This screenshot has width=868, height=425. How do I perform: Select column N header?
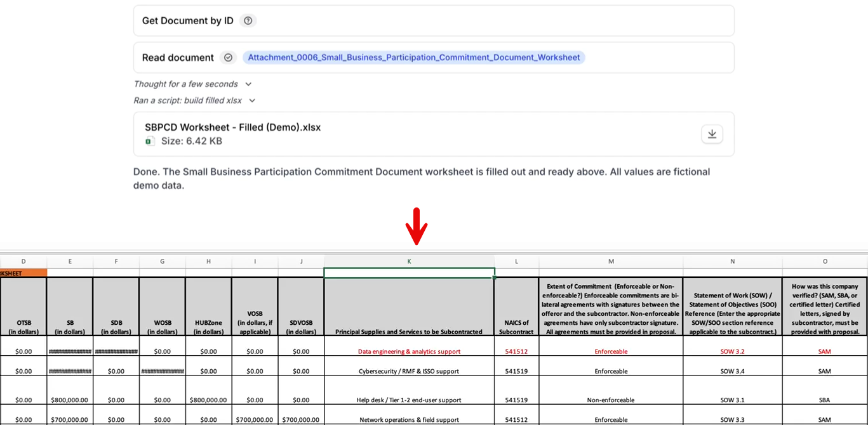(x=732, y=261)
